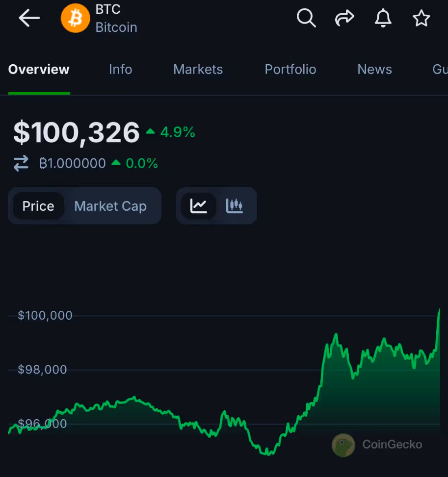Tap the $100,326 price value
The width and height of the screenshot is (448, 477).
(77, 132)
